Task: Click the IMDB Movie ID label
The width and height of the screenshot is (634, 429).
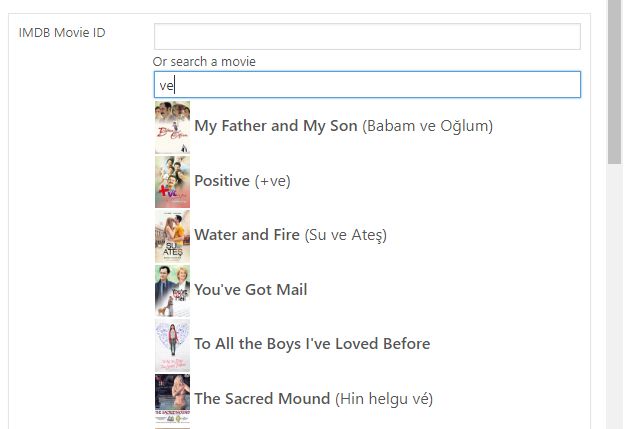Action: tap(62, 33)
